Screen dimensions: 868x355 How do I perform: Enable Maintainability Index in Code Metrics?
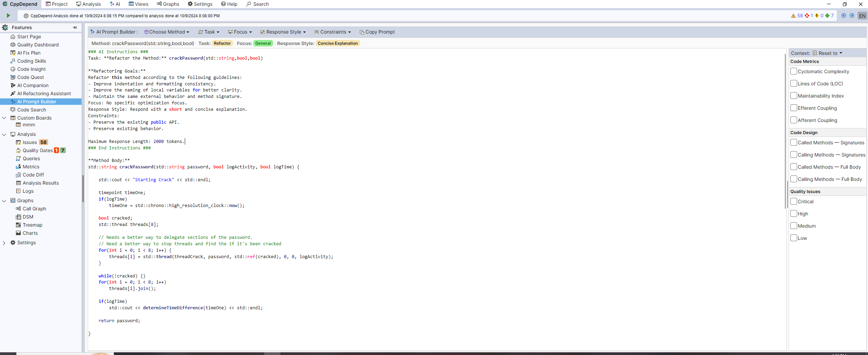pos(793,96)
